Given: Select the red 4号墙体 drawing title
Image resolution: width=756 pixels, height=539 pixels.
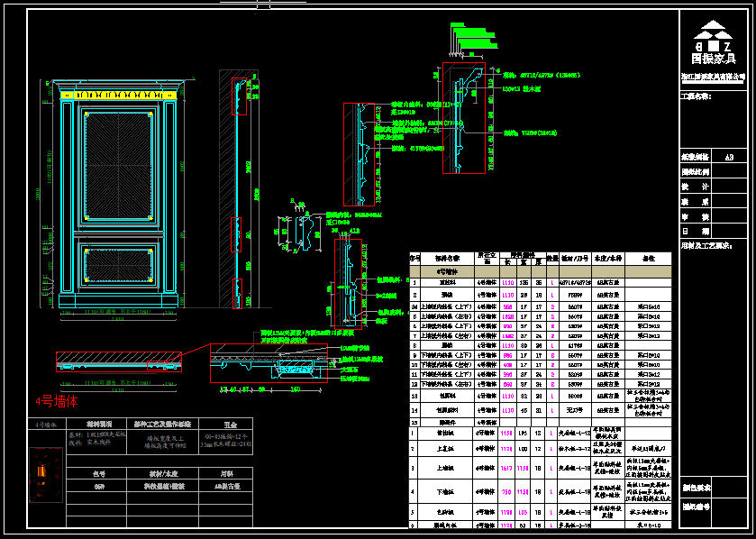Looking at the screenshot, I should click(57, 400).
